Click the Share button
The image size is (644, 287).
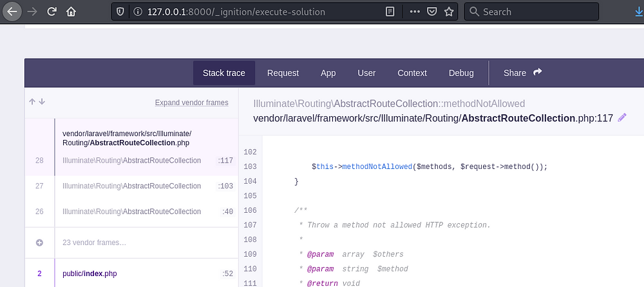click(522, 73)
